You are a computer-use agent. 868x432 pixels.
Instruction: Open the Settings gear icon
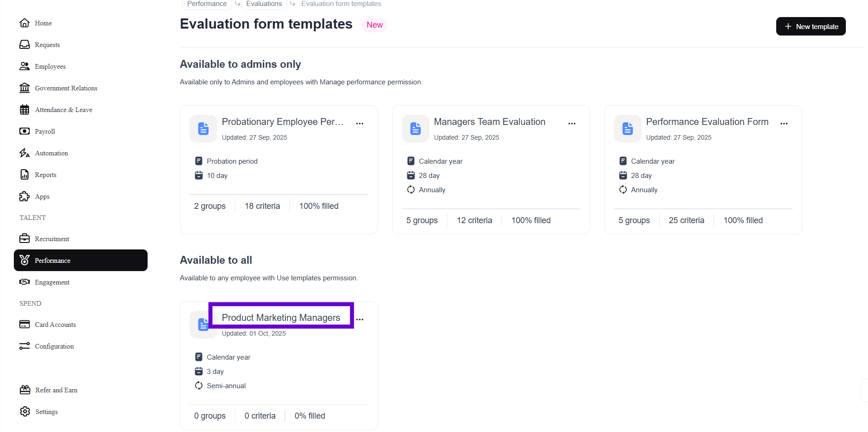click(25, 412)
